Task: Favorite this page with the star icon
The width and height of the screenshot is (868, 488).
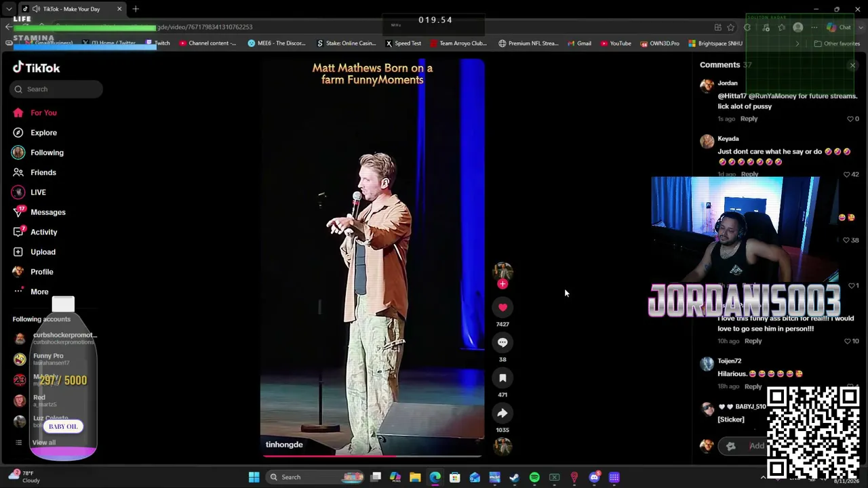Action: (x=730, y=27)
